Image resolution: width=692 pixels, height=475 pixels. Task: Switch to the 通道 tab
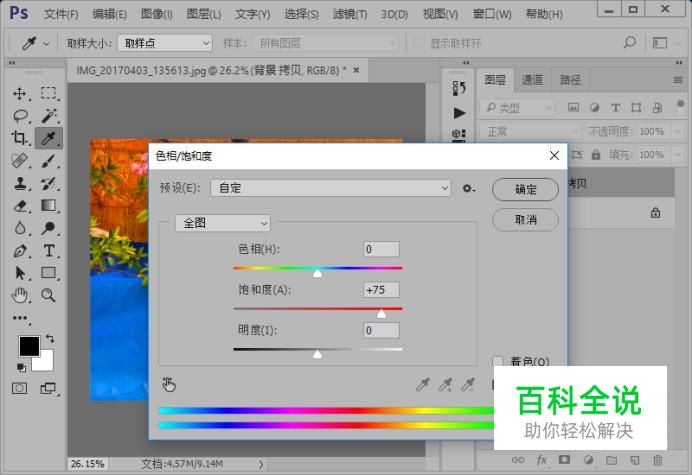point(532,79)
